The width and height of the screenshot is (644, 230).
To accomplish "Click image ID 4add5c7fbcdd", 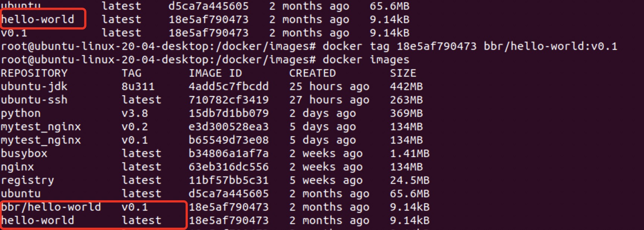I will (228, 87).
